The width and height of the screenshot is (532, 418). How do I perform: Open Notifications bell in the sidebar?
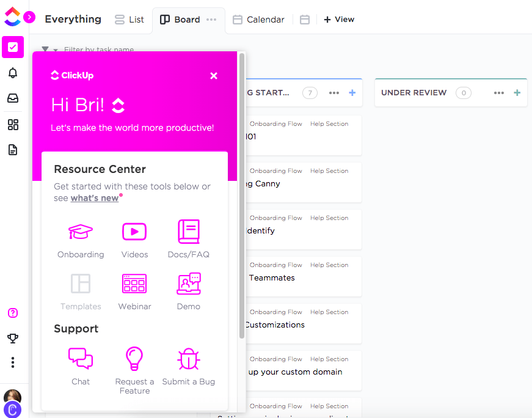13,73
